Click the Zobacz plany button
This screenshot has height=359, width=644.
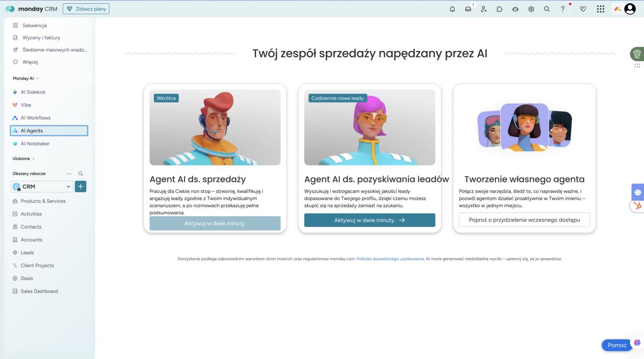click(x=86, y=9)
